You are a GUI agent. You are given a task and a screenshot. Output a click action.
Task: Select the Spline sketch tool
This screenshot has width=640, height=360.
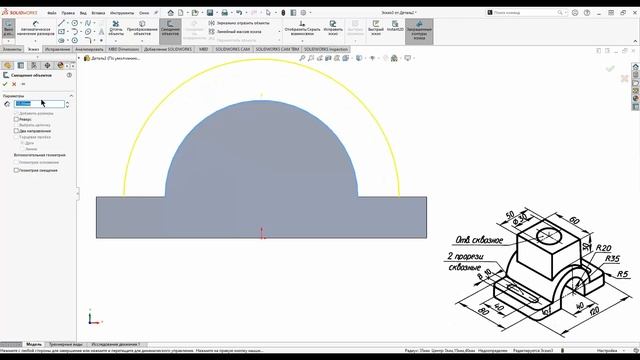click(x=88, y=23)
